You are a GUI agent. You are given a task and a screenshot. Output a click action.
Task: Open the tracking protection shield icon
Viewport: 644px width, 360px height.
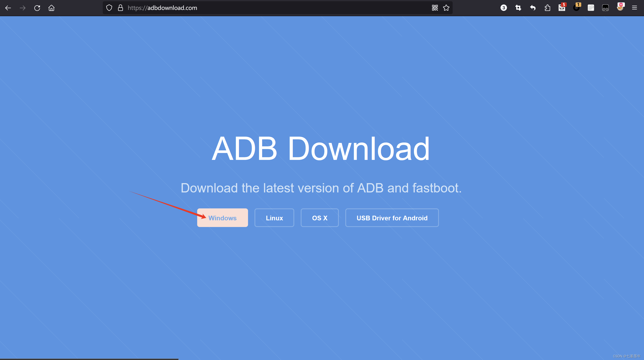(x=109, y=8)
